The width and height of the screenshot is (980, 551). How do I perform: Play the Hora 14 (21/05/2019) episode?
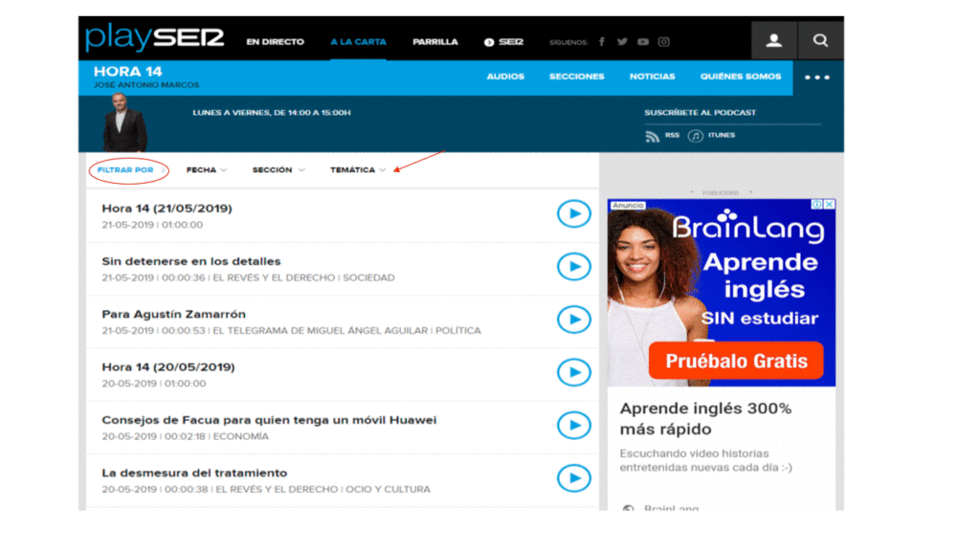[x=573, y=214]
